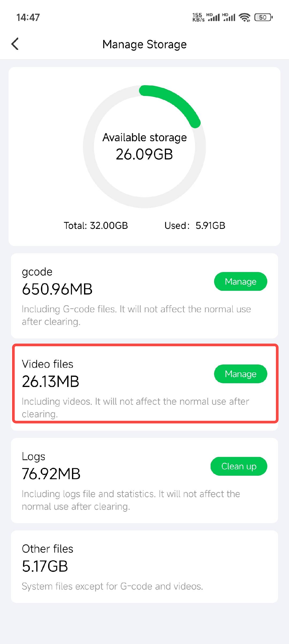Tap the network speed indicator showing 155 KB/s
This screenshot has height=644, width=289.
point(198,17)
